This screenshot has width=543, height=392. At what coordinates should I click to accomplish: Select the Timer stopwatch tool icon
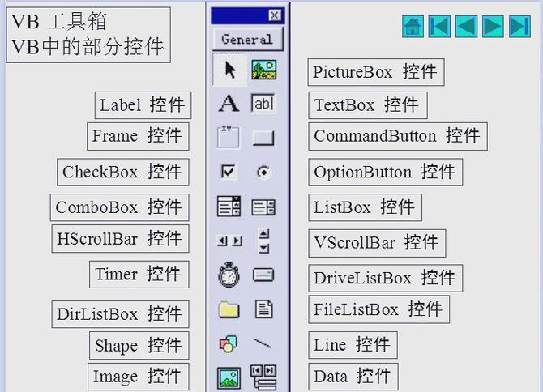[229, 275]
